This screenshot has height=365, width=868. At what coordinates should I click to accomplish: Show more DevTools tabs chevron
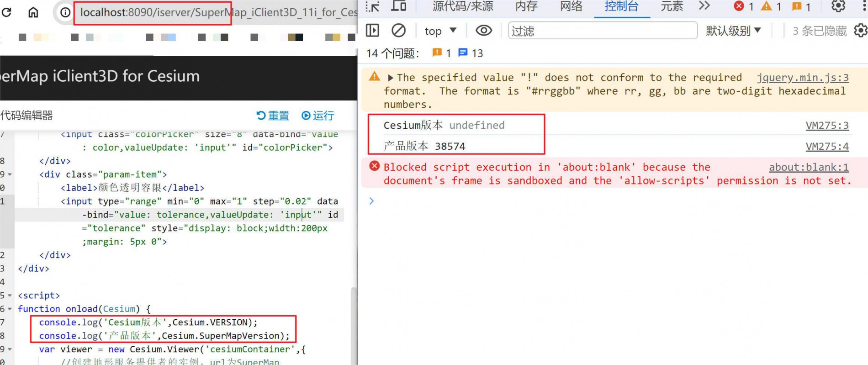click(x=704, y=6)
